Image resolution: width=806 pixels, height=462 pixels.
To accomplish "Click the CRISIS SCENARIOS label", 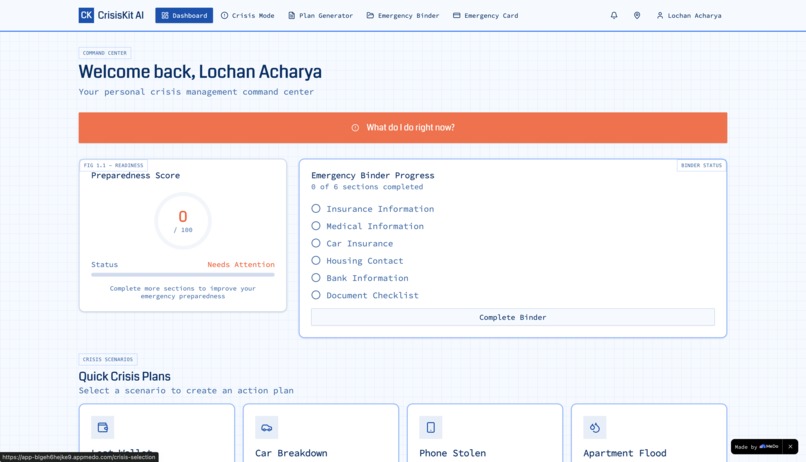I will (x=108, y=359).
